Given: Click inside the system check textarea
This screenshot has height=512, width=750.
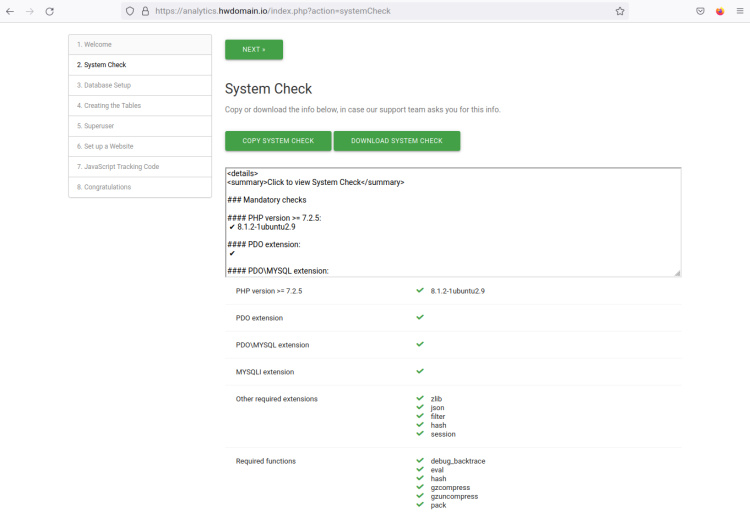Looking at the screenshot, I should coord(452,222).
